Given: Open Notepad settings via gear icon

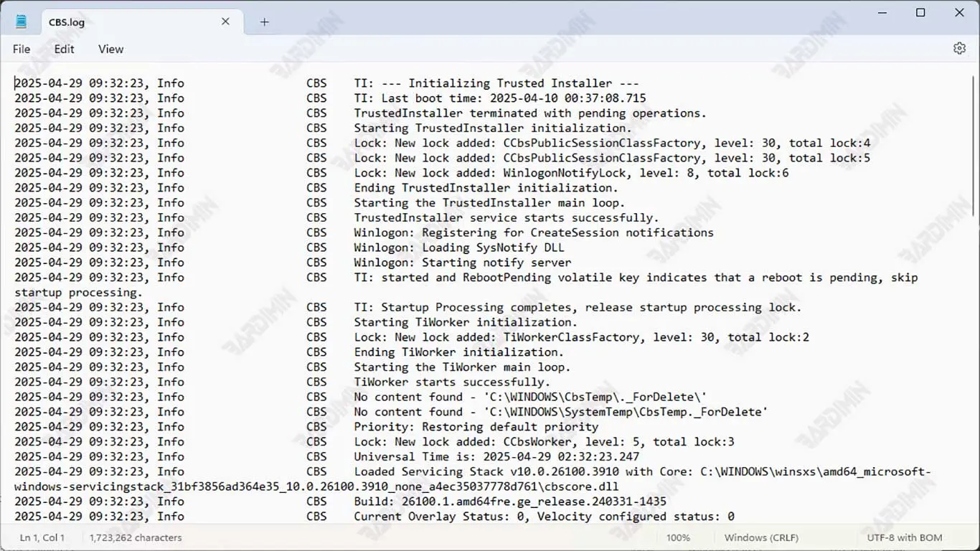Looking at the screenshot, I should coord(959,49).
